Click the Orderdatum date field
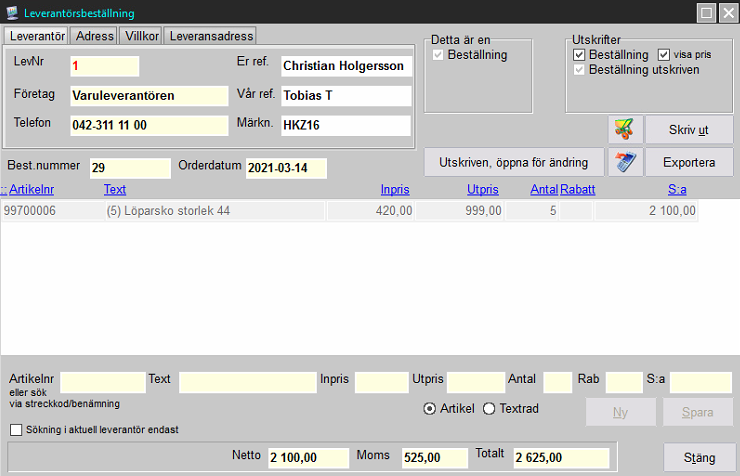 pyautogui.click(x=286, y=168)
